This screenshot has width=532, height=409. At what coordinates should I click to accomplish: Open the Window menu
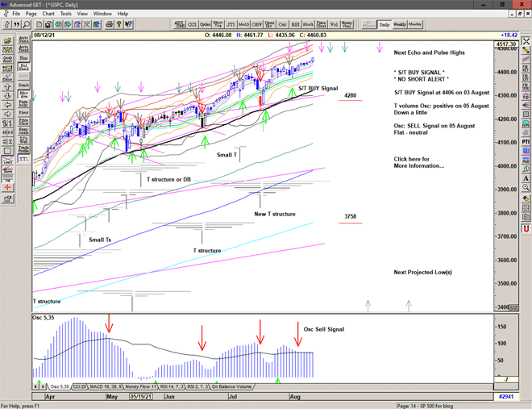(x=102, y=14)
